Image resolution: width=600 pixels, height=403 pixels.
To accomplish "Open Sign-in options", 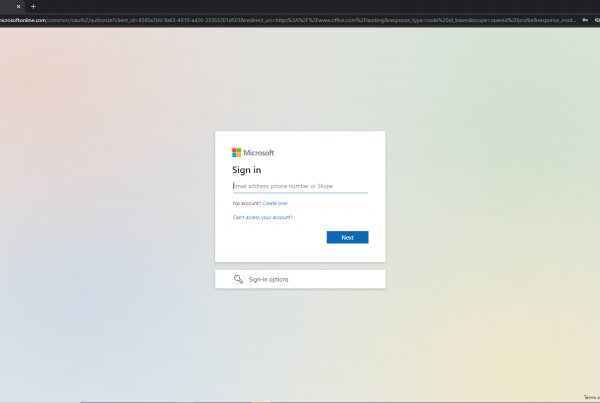I will click(x=300, y=279).
